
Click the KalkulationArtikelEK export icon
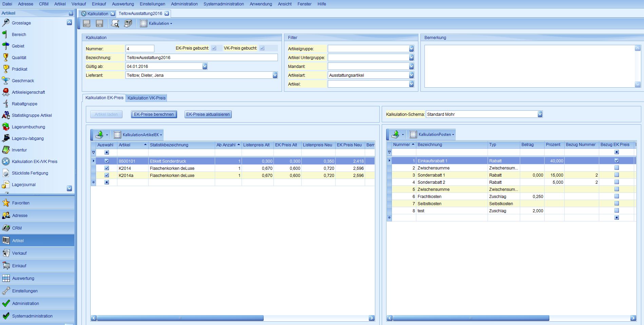pyautogui.click(x=99, y=135)
